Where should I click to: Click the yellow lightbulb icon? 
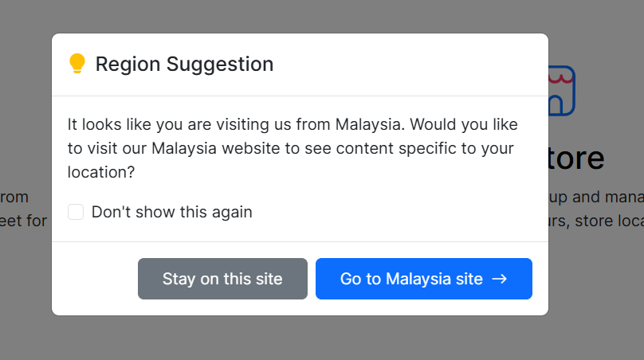(77, 64)
